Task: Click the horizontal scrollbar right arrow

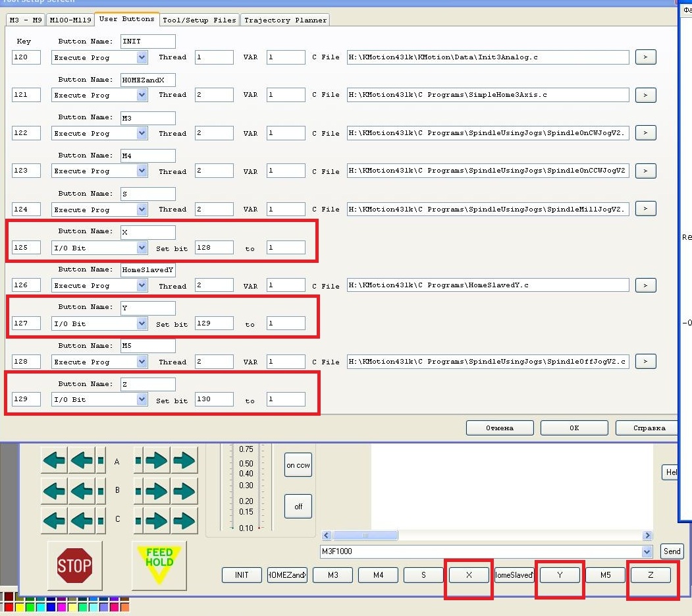Action: pyautogui.click(x=647, y=535)
